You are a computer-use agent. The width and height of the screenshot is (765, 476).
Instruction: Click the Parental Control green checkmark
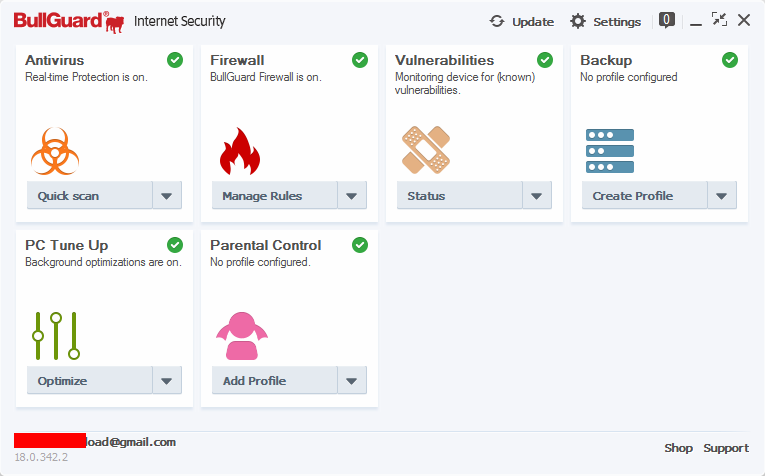(x=360, y=245)
